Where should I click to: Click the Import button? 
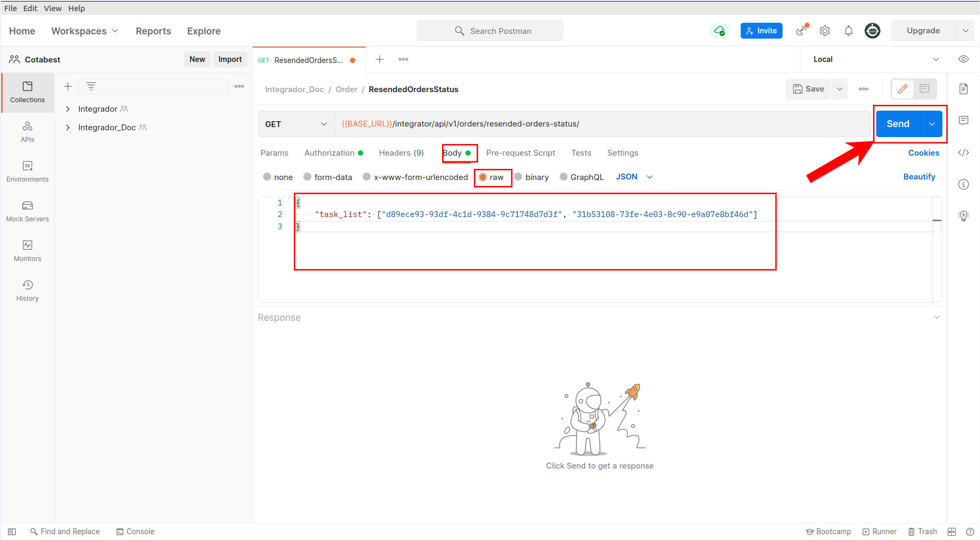tap(230, 59)
